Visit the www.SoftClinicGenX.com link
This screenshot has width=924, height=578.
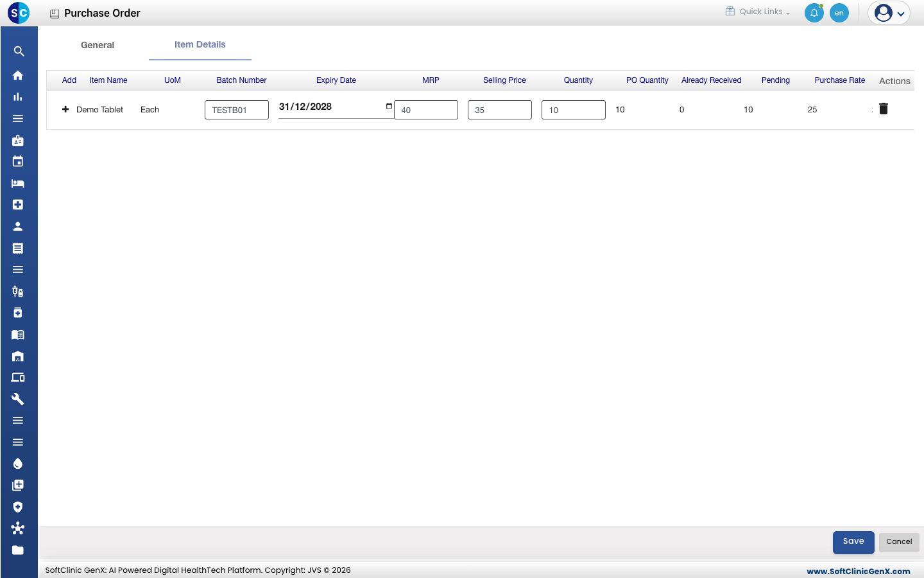pos(859,571)
